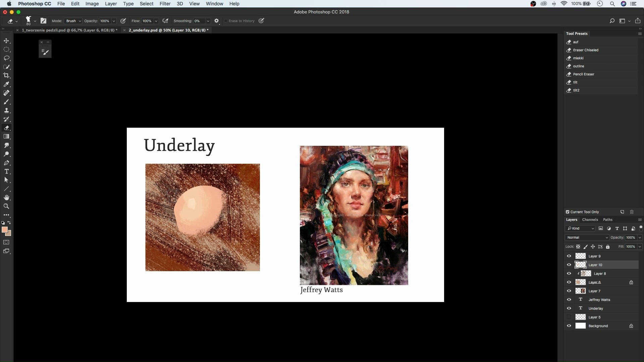
Task: Select the Eyedropper tool
Action: coord(6,84)
